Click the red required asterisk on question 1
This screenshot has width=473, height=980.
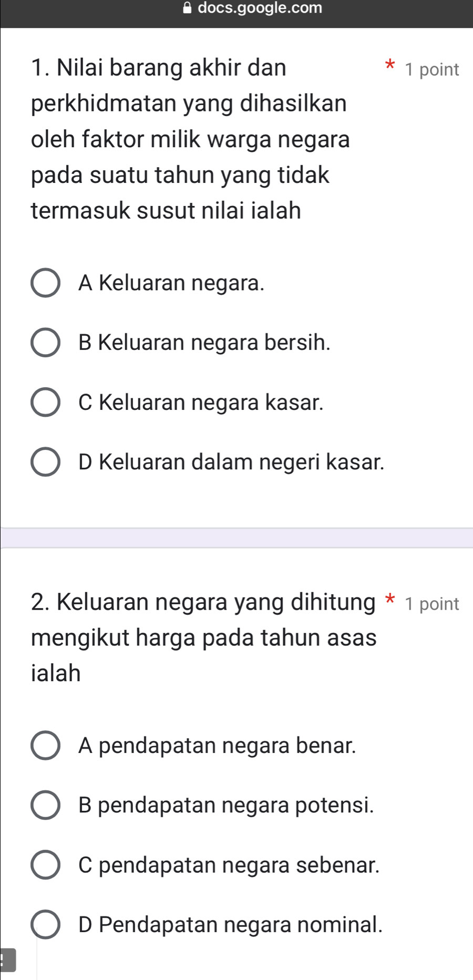tap(389, 66)
